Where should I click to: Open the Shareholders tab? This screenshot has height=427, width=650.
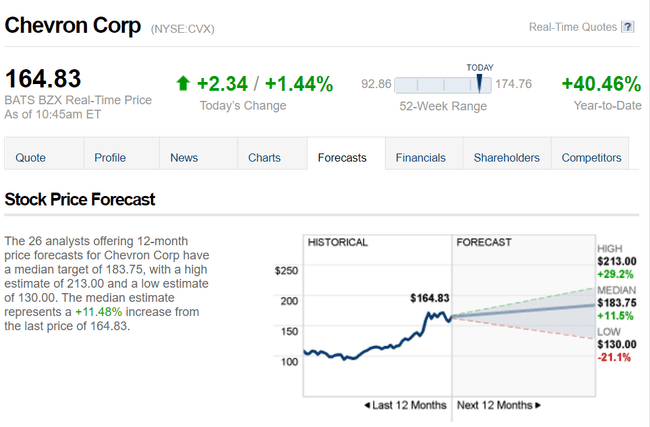click(506, 157)
